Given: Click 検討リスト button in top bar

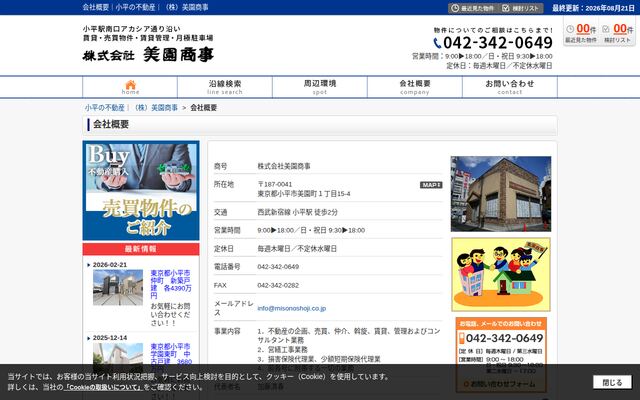Looking at the screenshot, I should [522, 8].
